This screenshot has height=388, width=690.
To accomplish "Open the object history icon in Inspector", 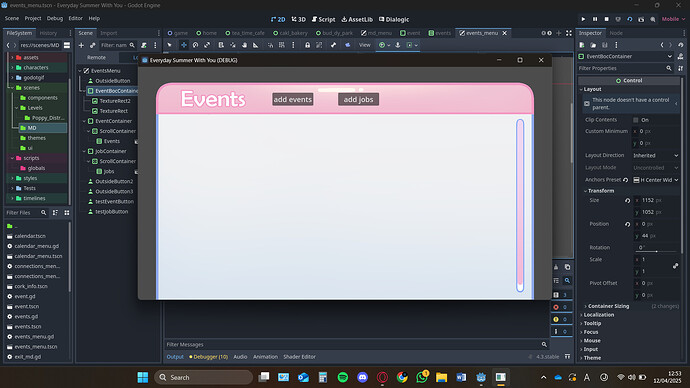I will 681,45.
